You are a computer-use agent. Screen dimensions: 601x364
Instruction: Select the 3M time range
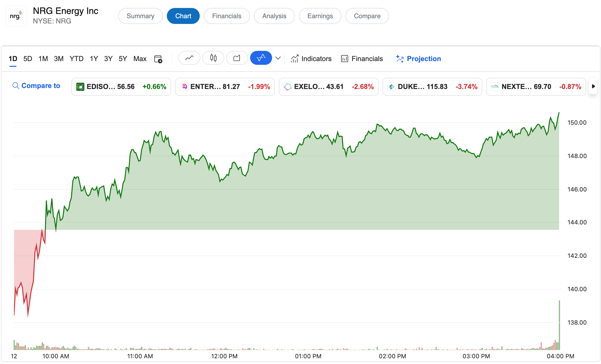pyautogui.click(x=59, y=59)
